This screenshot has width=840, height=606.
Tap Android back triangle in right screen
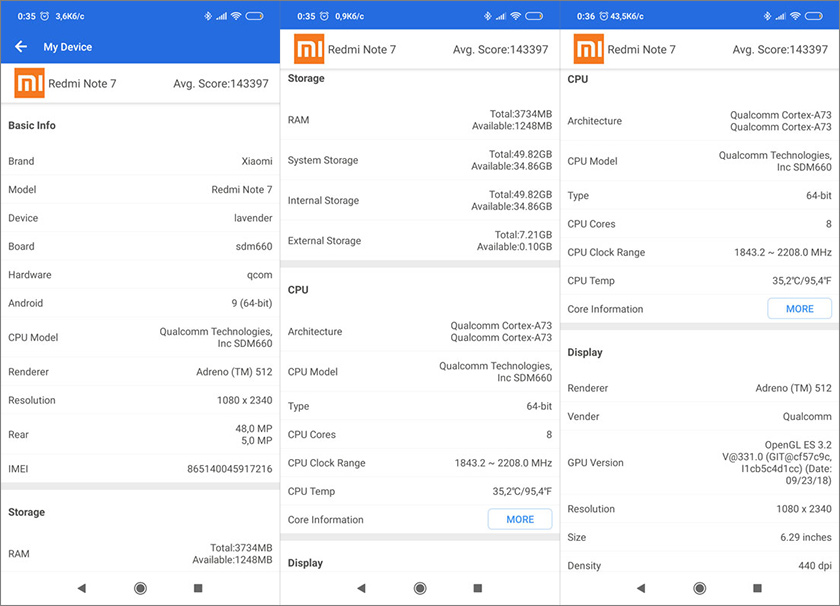[641, 588]
